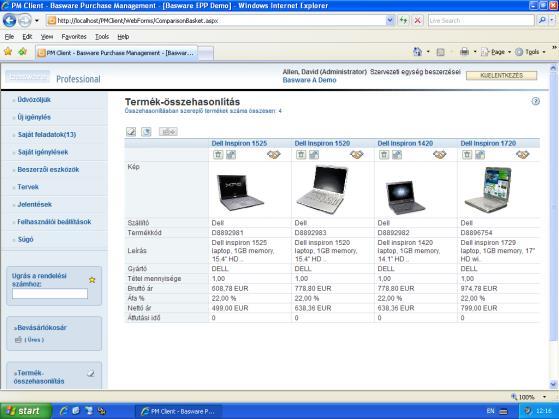Click the order number input field
This screenshot has height=419, width=559.
point(50,294)
